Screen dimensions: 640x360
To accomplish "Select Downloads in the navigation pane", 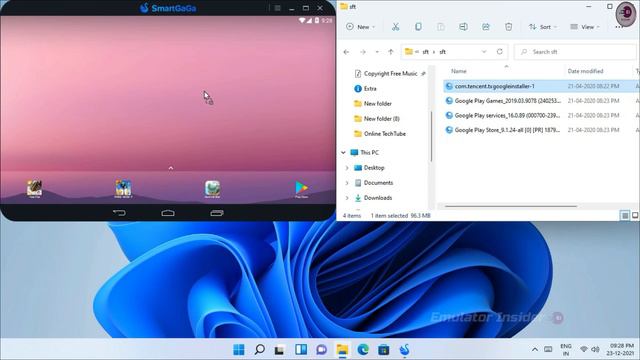I will click(373, 198).
